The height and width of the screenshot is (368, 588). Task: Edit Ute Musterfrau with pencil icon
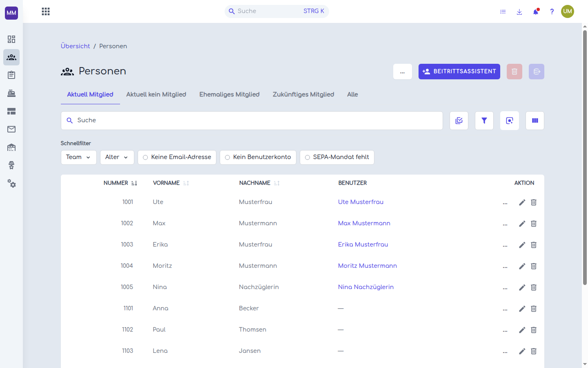pyautogui.click(x=522, y=202)
